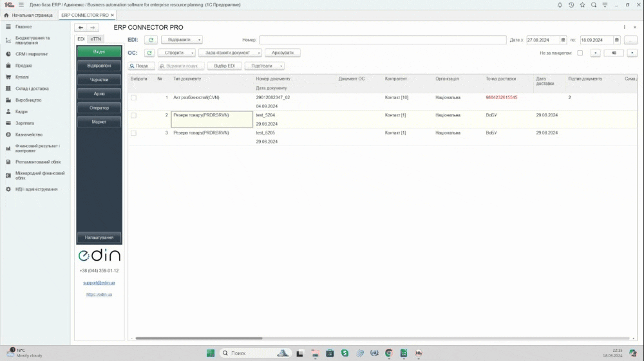Select checkbox for document test_5204
The width and height of the screenshot is (644, 361).
tap(134, 115)
